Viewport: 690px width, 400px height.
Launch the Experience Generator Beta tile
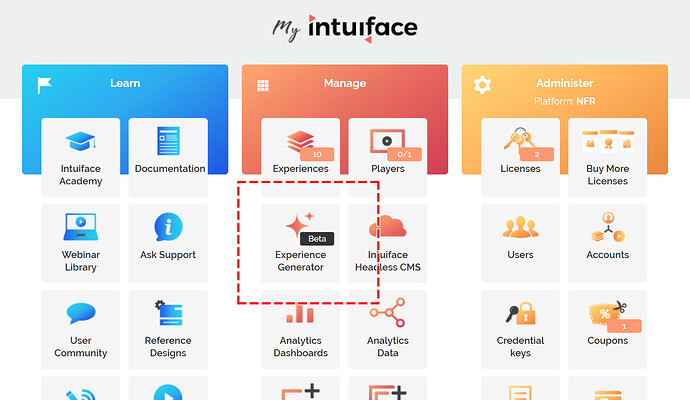point(300,242)
